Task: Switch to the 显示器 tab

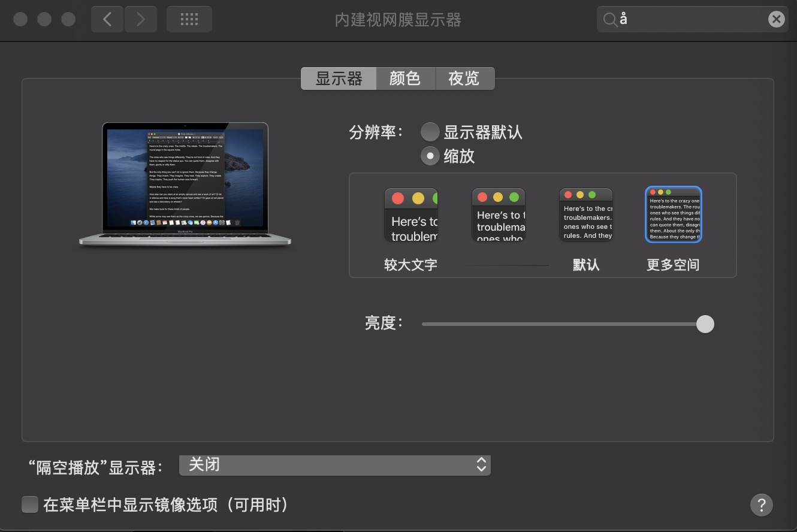Action: [339, 78]
